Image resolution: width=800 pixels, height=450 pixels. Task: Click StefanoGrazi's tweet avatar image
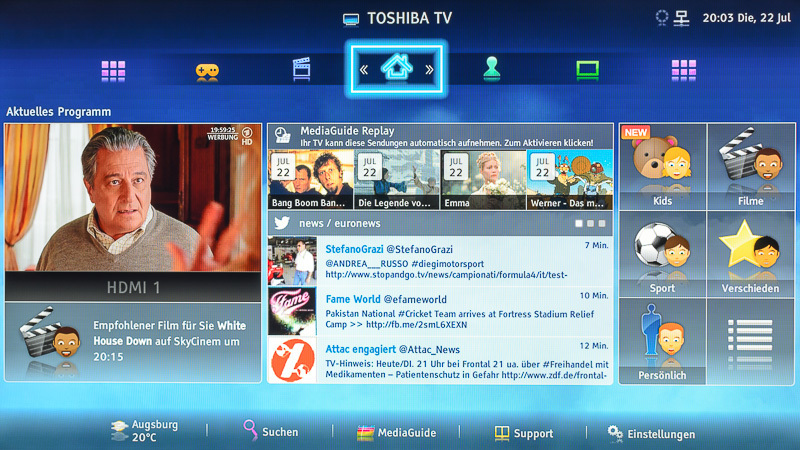[292, 261]
